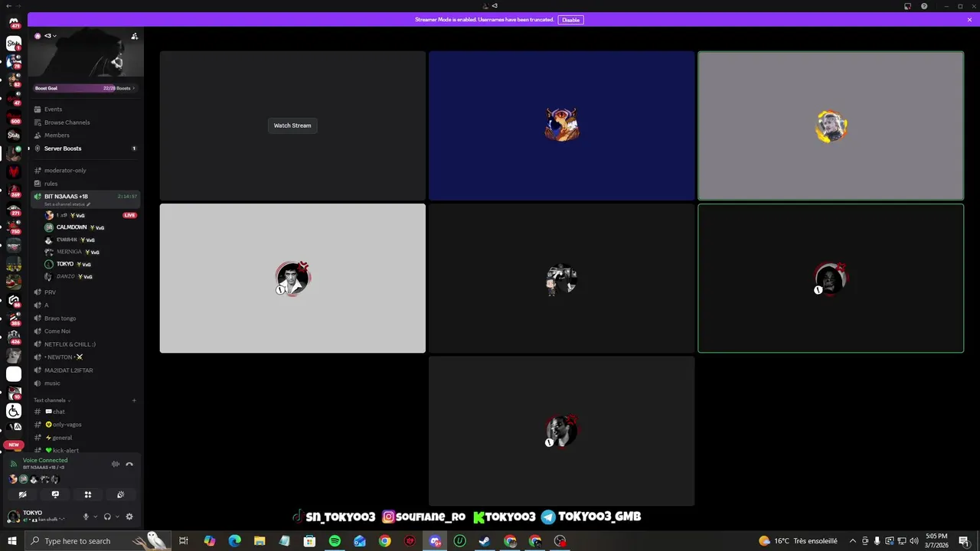
Task: Open Browse Channels
Action: coord(85,122)
